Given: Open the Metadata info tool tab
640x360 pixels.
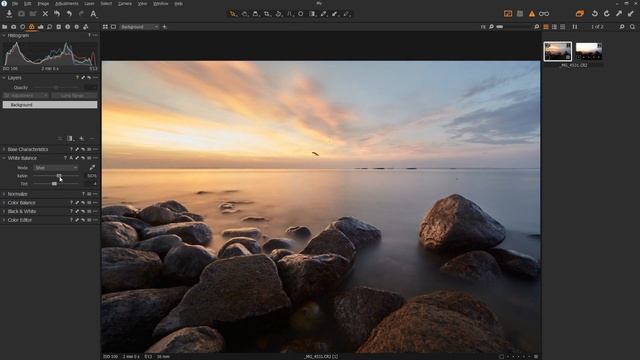Looking at the screenshot, I should [x=67, y=27].
